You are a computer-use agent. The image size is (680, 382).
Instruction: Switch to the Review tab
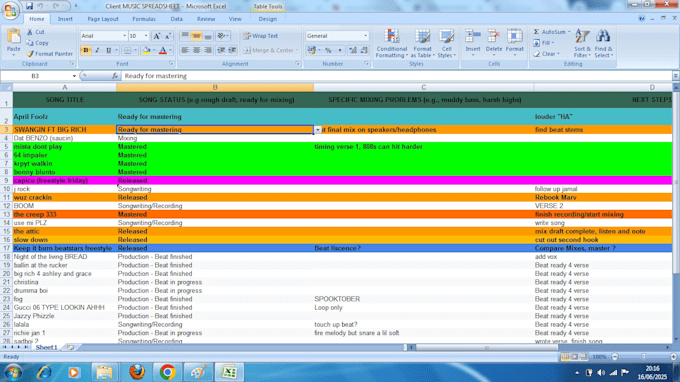(206, 19)
